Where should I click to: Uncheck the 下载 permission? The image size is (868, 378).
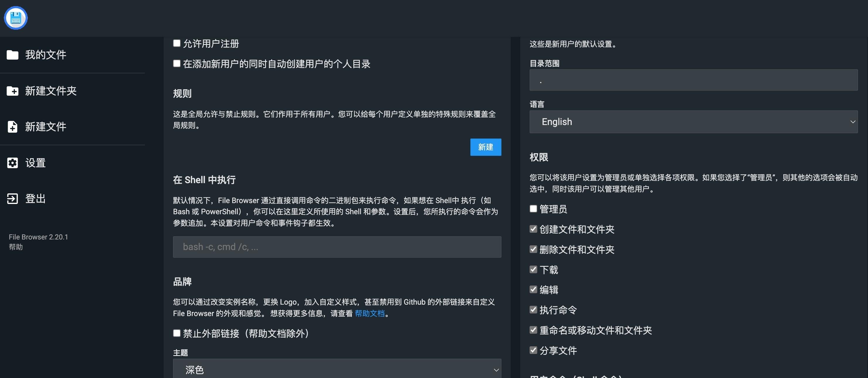pos(533,269)
